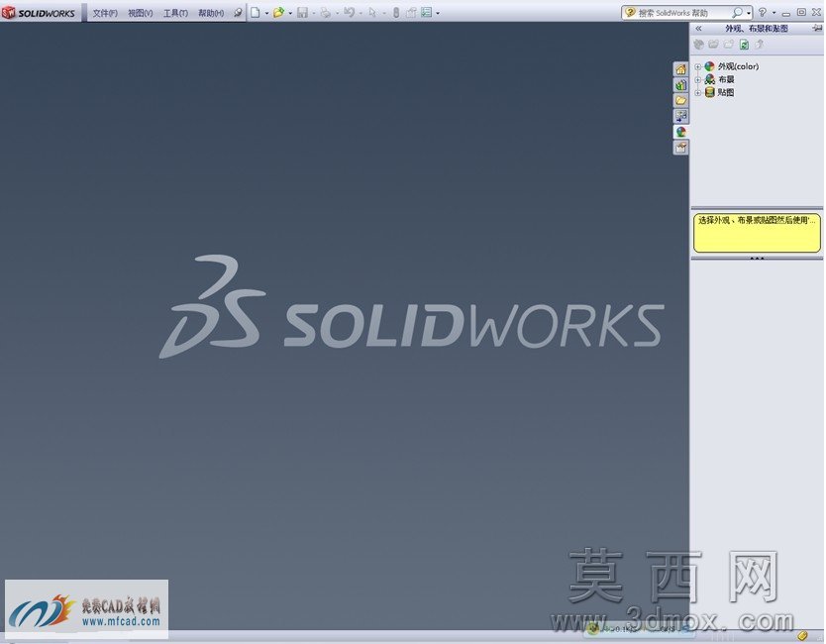Expand the 外观(color) tree node
The height and width of the screenshot is (644, 826).
coord(698,67)
